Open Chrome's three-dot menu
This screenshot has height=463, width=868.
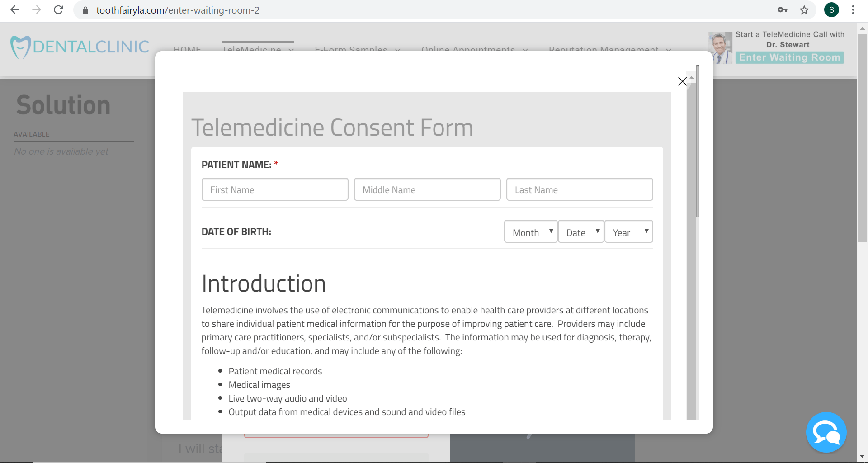click(x=853, y=10)
